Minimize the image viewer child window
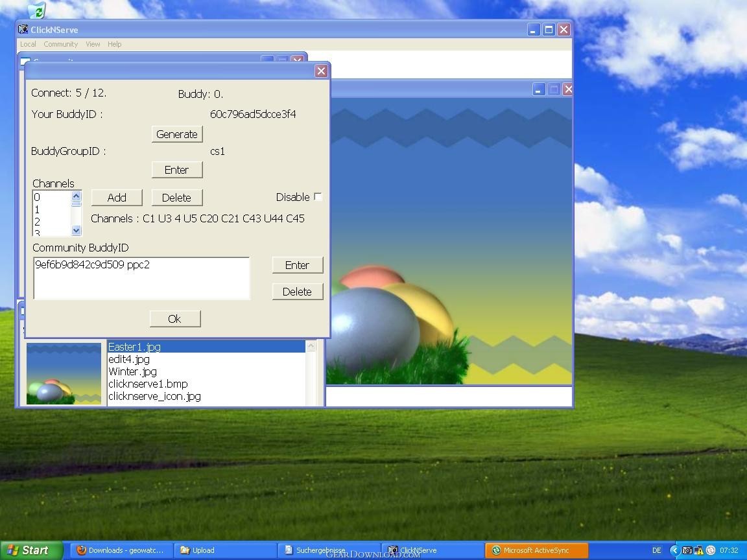This screenshot has width=747, height=560. 538,89
